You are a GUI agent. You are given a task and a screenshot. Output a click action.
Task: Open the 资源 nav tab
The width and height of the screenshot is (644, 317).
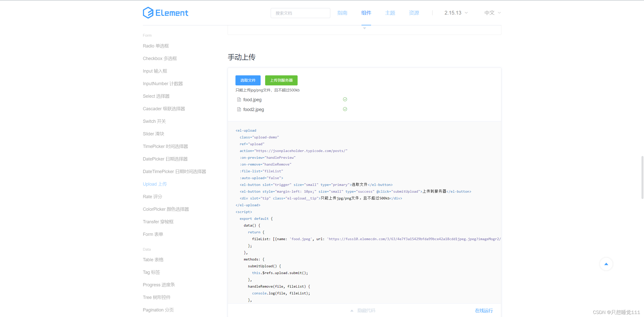point(414,13)
